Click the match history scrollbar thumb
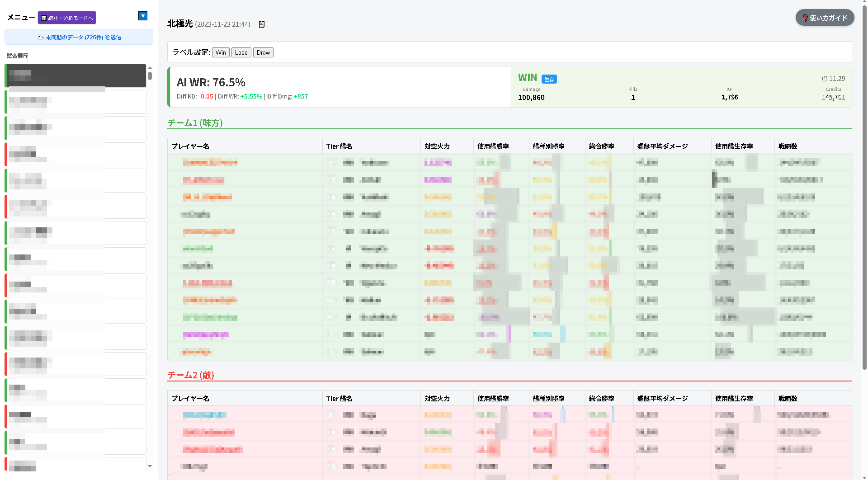 pyautogui.click(x=150, y=76)
